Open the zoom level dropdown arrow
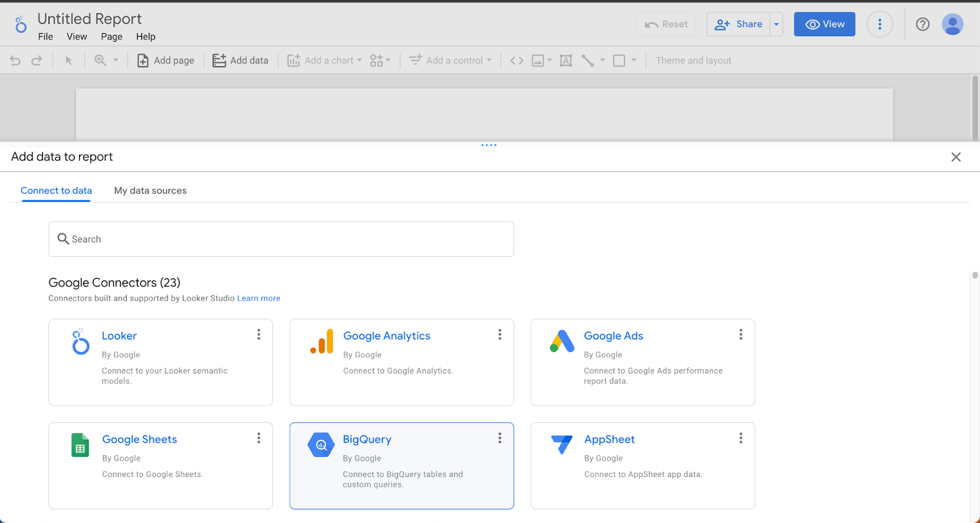 pos(115,60)
